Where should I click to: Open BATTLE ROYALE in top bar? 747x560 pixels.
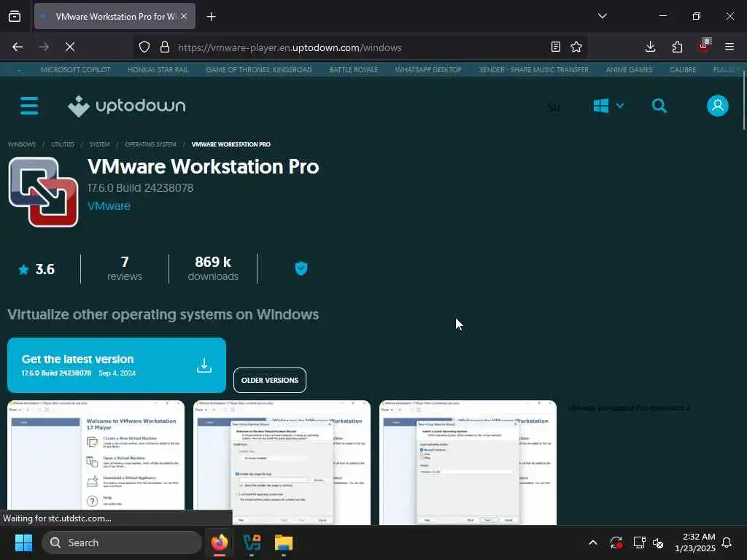[x=354, y=69]
